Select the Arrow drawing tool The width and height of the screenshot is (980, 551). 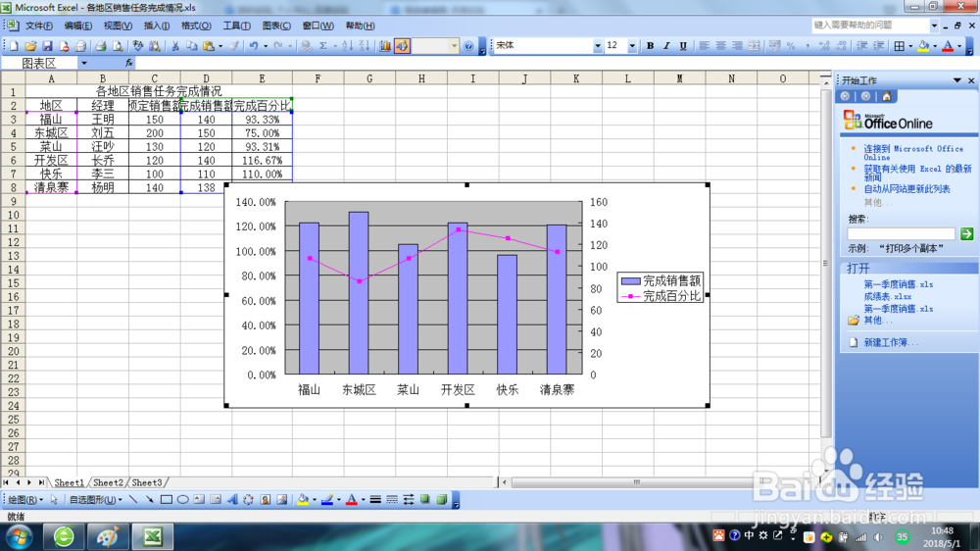tap(149, 500)
